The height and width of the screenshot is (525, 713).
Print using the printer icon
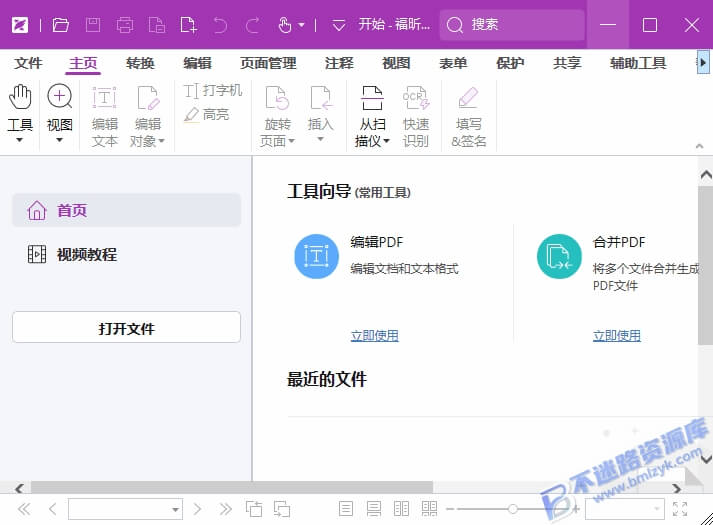coord(125,25)
